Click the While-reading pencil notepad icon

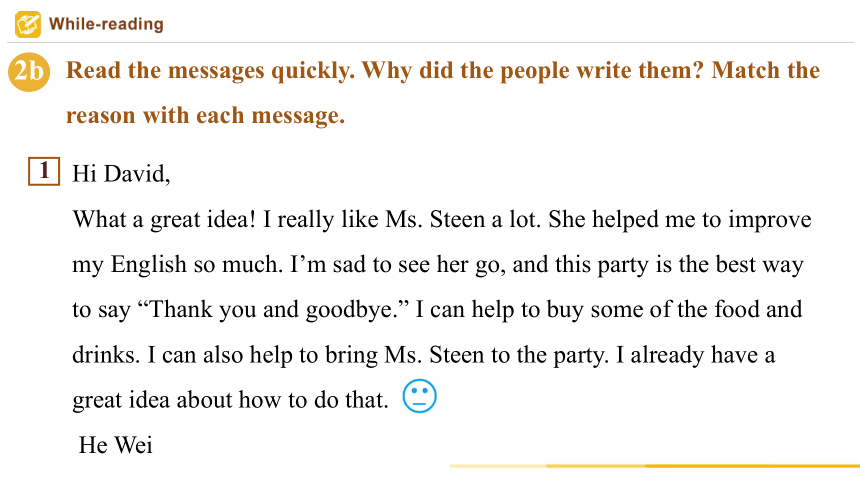28,24
